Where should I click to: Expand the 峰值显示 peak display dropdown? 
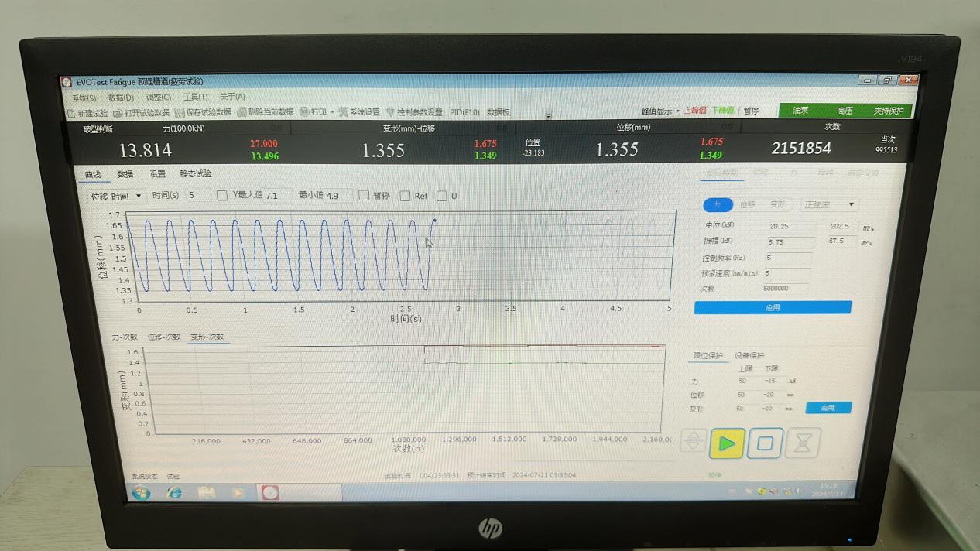click(660, 111)
